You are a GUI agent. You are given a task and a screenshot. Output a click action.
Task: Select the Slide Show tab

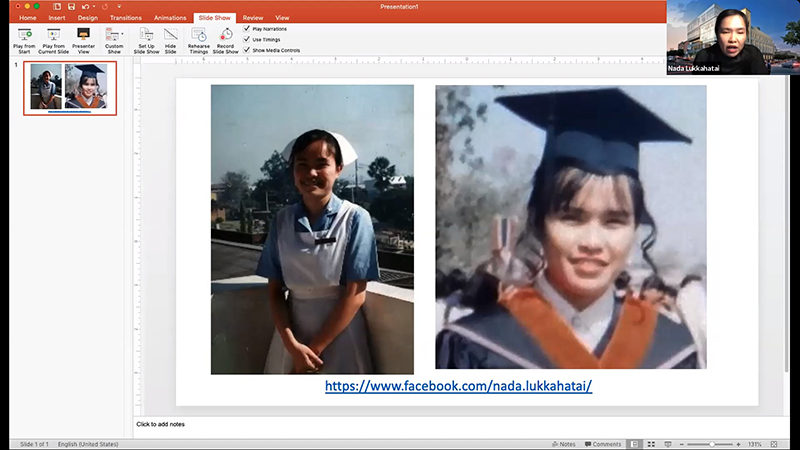click(214, 18)
